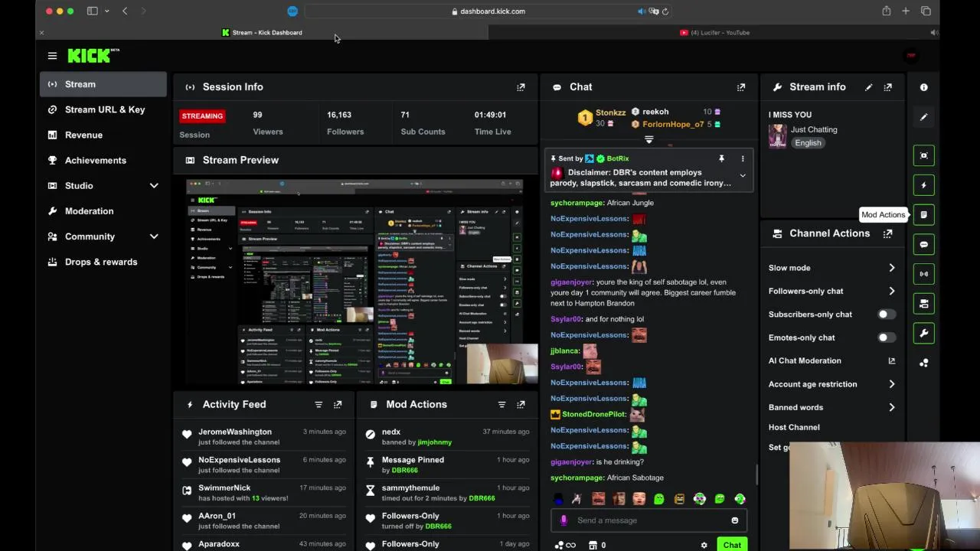Viewport: 980px width, 551px height.
Task: Reload page using address bar refresh icon
Action: (665, 11)
